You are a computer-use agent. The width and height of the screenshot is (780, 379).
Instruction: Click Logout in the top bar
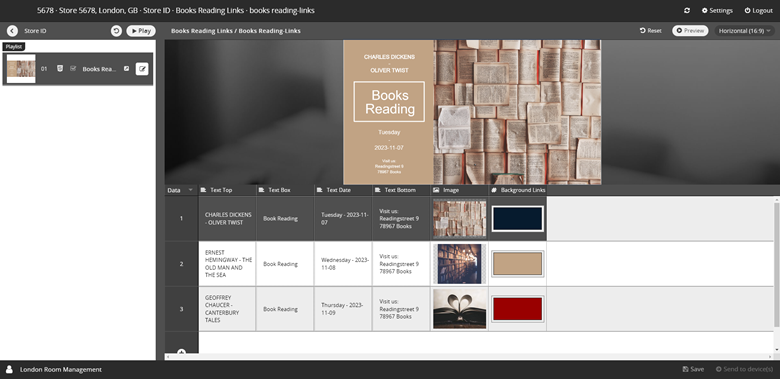coord(759,10)
